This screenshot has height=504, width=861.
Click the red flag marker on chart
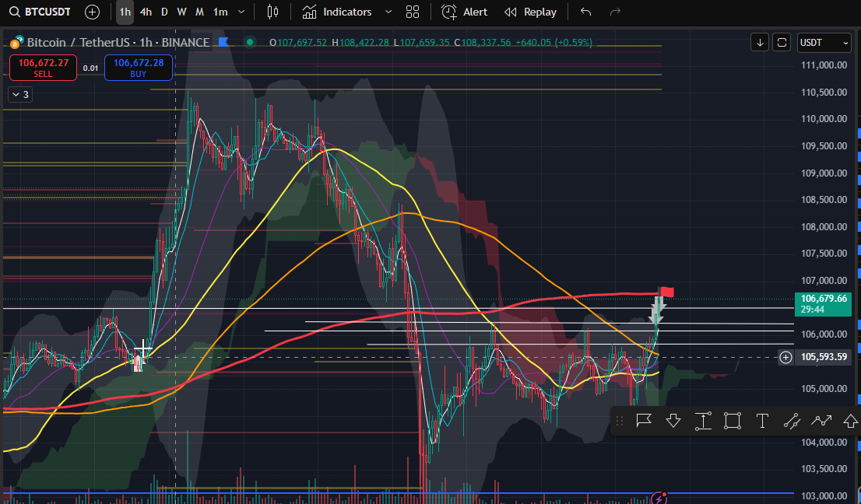click(666, 292)
